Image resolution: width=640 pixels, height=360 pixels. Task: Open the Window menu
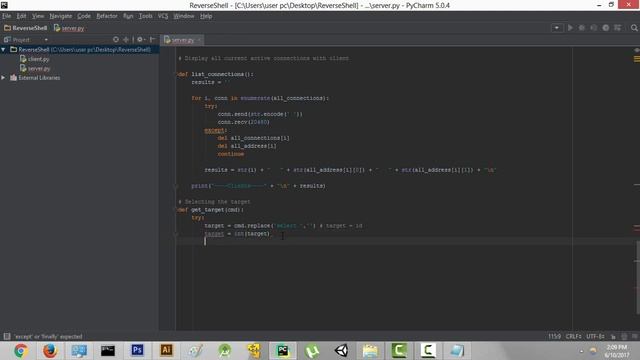184,16
